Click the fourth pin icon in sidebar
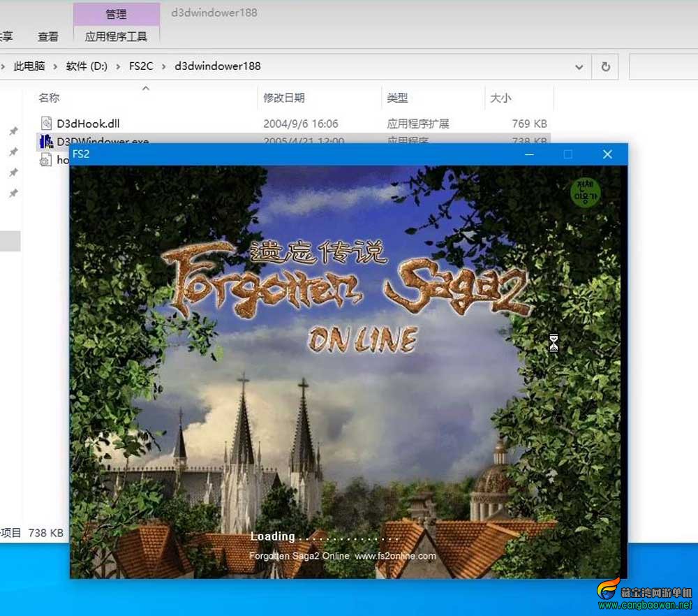 click(13, 193)
